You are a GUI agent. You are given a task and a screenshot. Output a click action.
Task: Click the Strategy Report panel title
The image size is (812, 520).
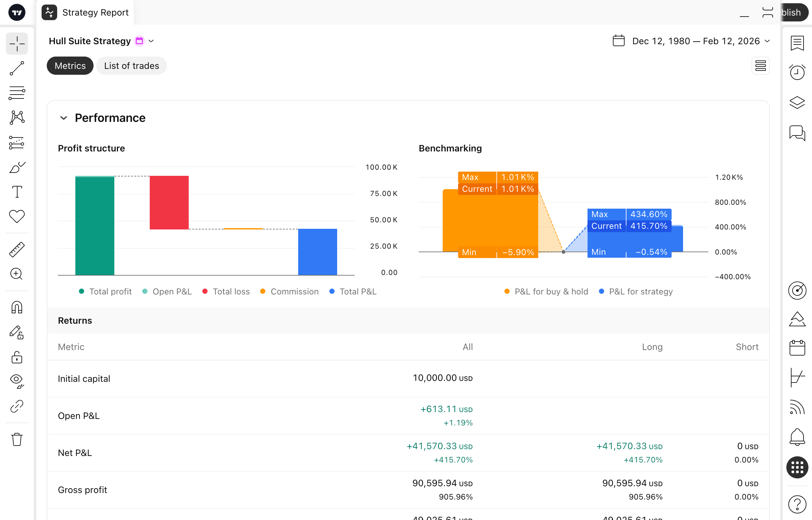point(95,12)
